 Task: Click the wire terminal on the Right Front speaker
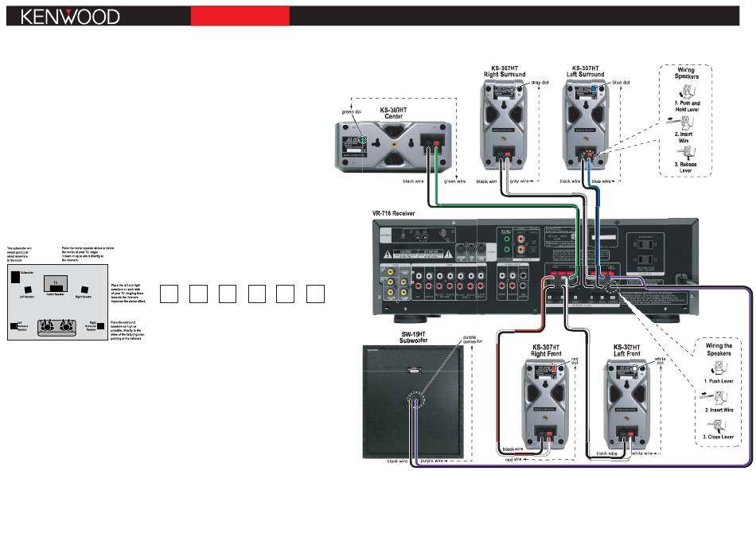pos(545,433)
